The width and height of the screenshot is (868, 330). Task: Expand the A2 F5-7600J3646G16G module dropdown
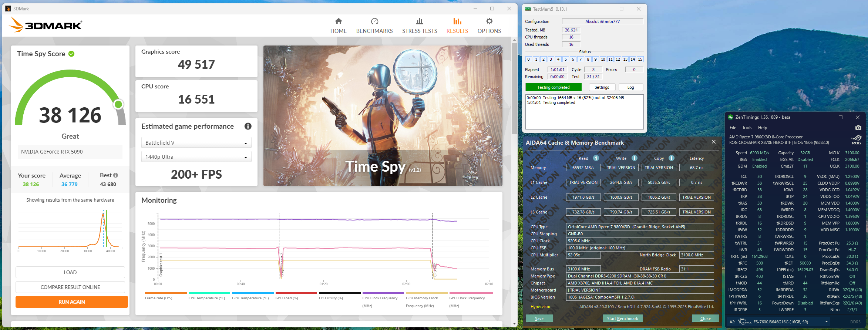click(778, 322)
